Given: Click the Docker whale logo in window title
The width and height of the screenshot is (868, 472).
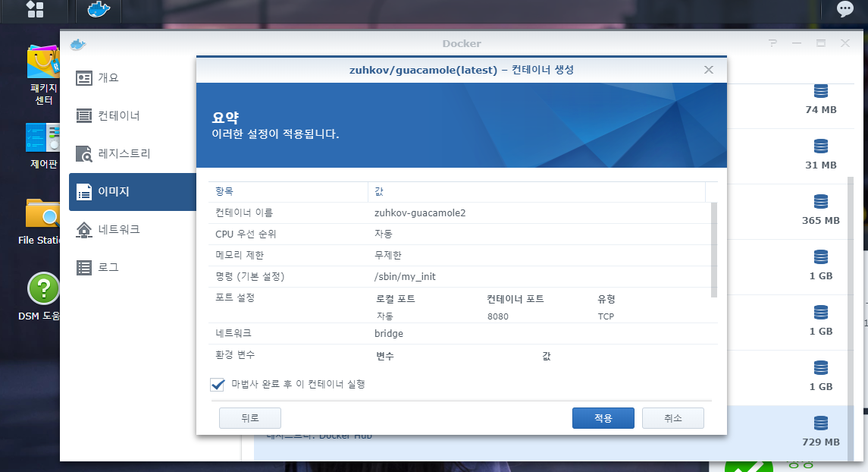Looking at the screenshot, I should (x=78, y=44).
